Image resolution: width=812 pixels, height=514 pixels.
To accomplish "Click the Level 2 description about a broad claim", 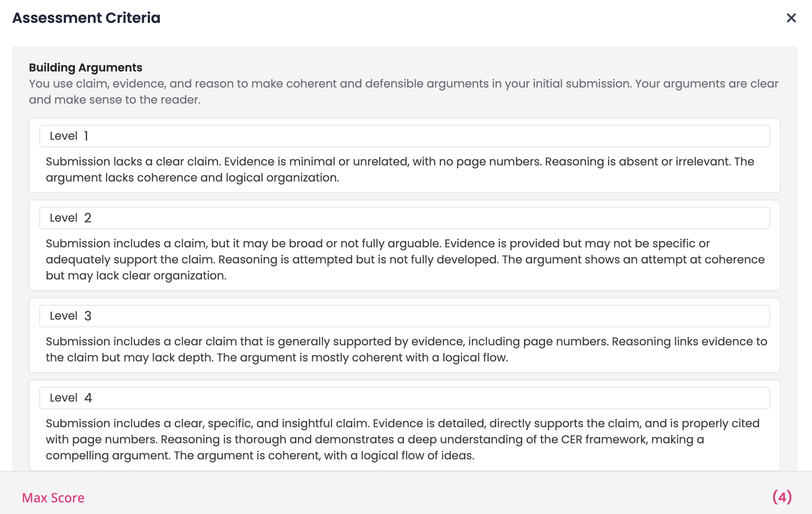I will 404,259.
